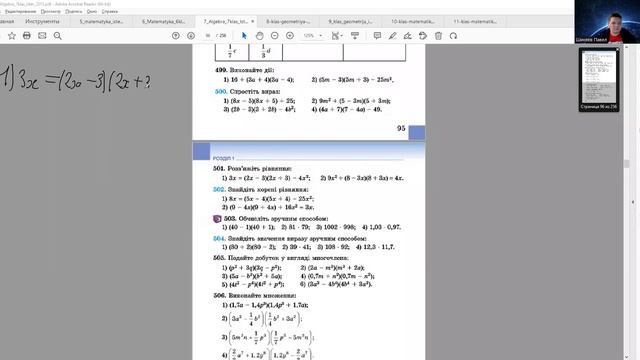The image size is (640, 360).
Task: Toggle the scrolling mode toolbar icon
Action: 355,36
